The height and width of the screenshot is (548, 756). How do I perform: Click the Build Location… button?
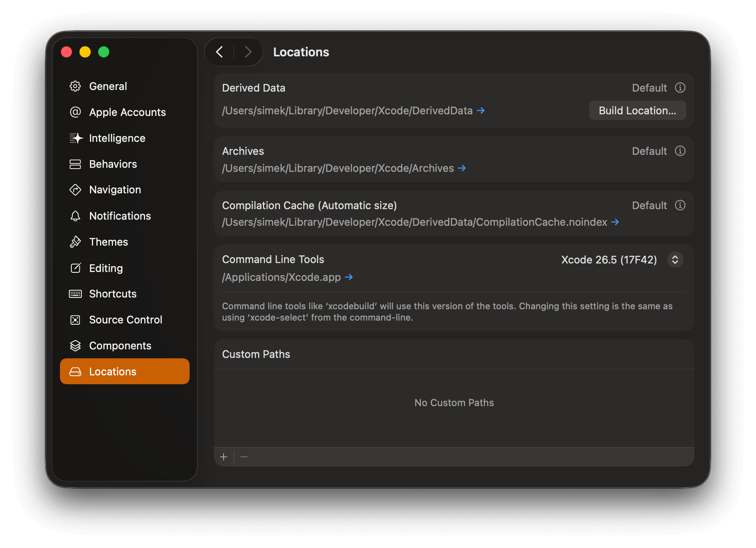(637, 111)
